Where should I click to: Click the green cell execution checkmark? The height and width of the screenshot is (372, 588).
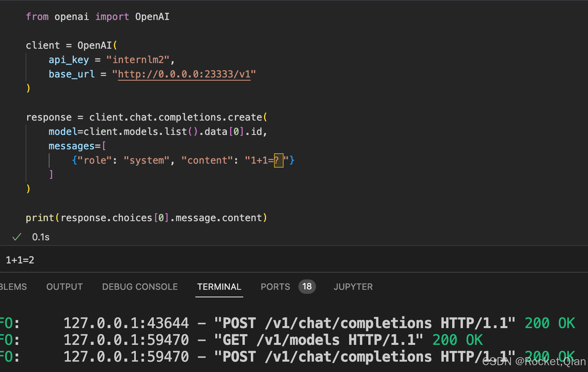coord(17,237)
